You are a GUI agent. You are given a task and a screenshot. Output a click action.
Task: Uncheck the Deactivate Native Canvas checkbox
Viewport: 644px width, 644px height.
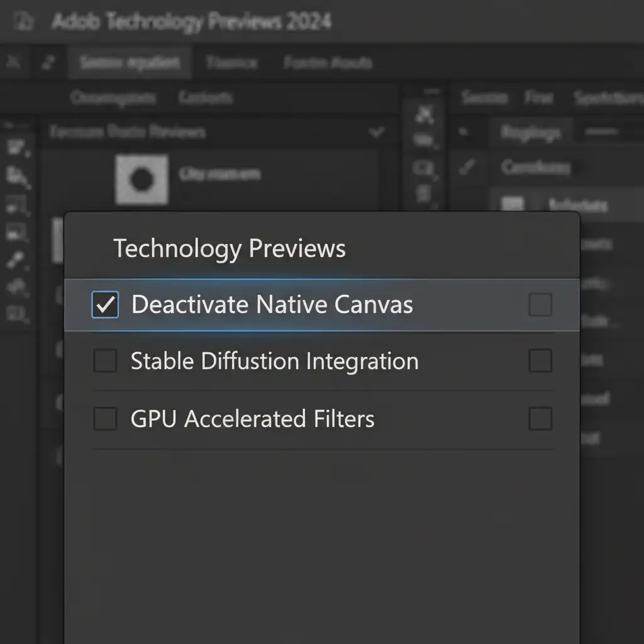[x=105, y=305]
